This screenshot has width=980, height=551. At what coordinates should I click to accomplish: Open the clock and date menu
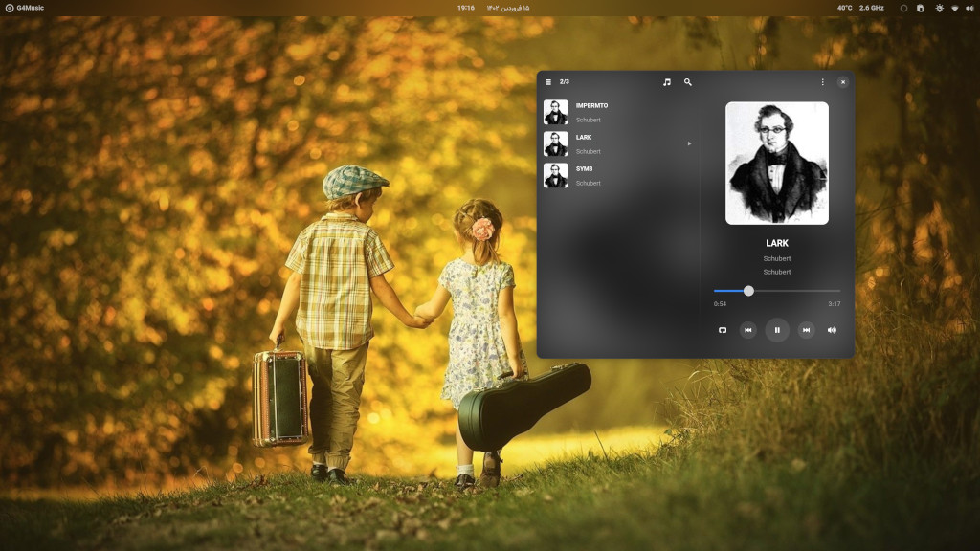coord(493,8)
